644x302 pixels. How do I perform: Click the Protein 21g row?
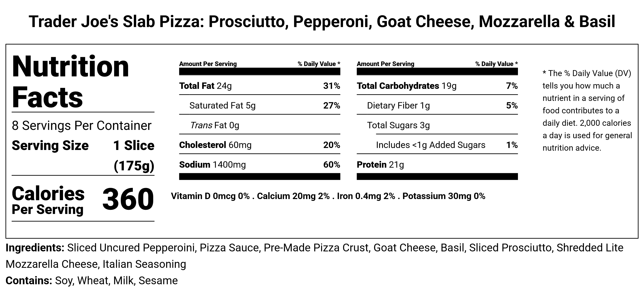380,165
